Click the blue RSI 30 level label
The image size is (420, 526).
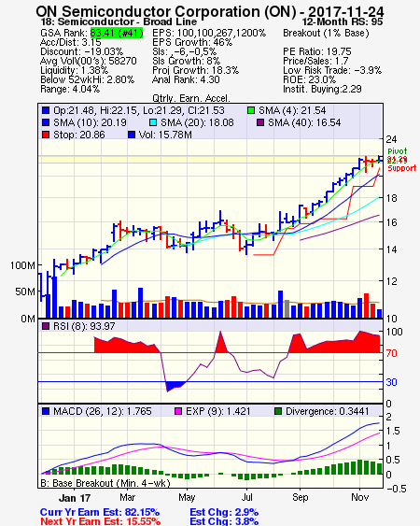tap(391, 382)
